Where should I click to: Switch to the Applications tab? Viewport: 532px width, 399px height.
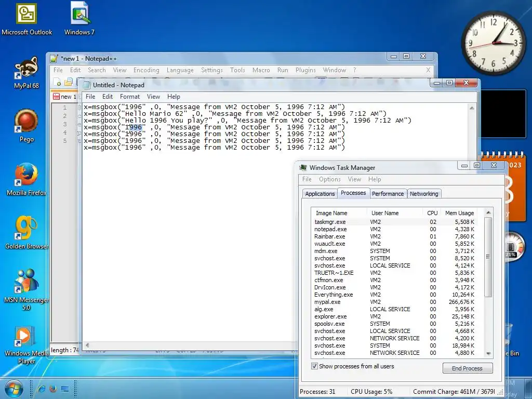click(x=320, y=194)
